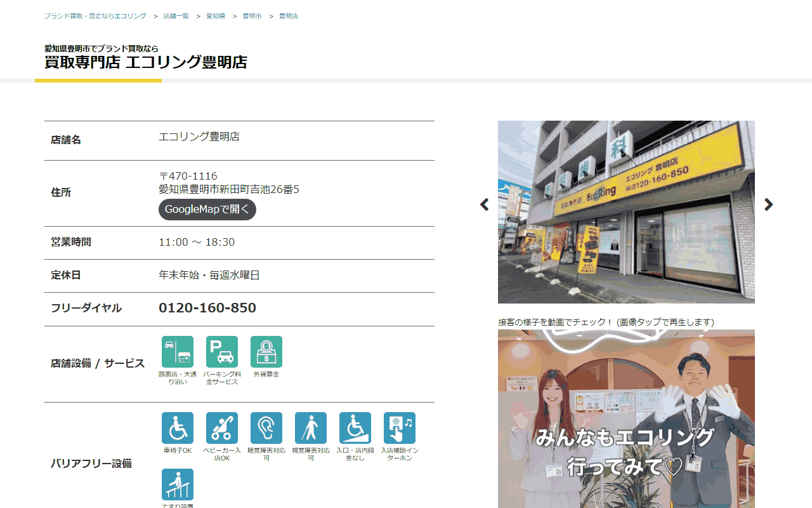Show next store photo with right arrow
The image size is (812, 508).
(x=769, y=204)
